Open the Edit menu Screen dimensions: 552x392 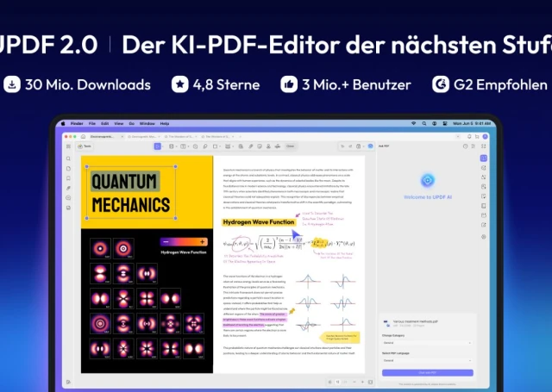(105, 124)
